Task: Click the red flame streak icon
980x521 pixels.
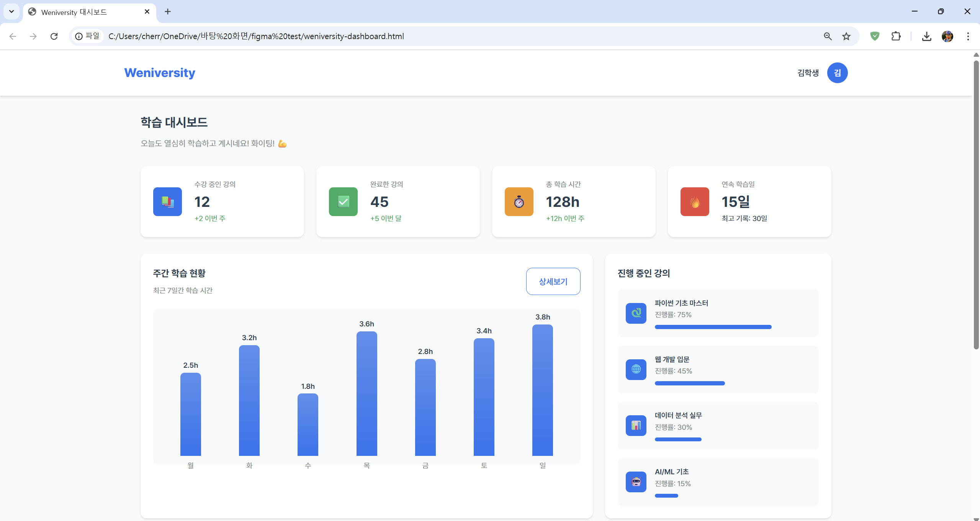Action: tap(695, 202)
